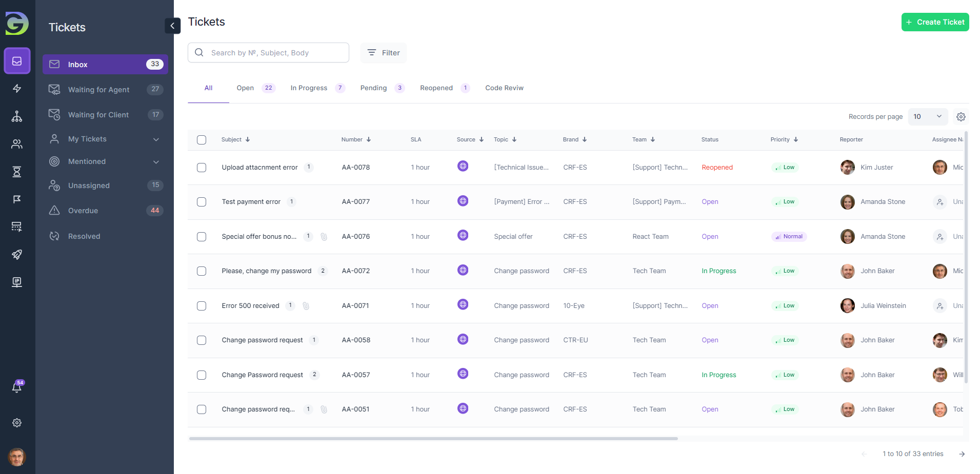Check the box for Upload attacnment error ticket
The width and height of the screenshot is (980, 474).
[202, 168]
